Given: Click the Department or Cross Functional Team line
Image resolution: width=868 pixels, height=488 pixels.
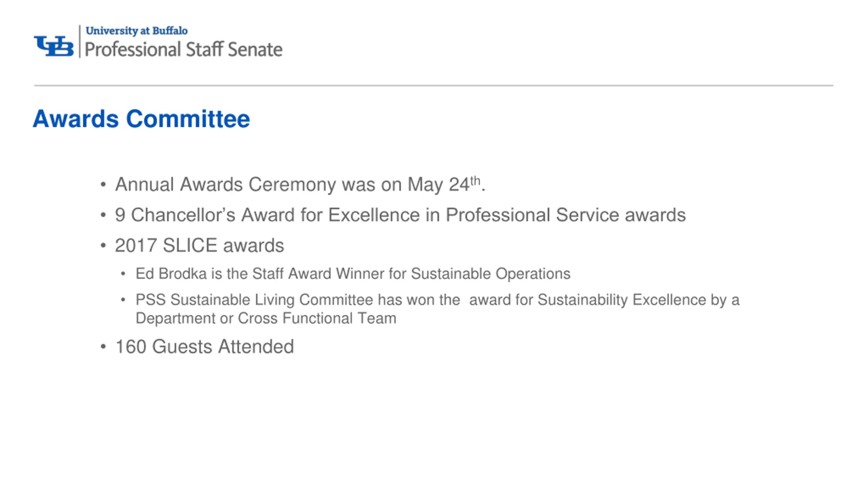Looking at the screenshot, I should click(x=266, y=318).
